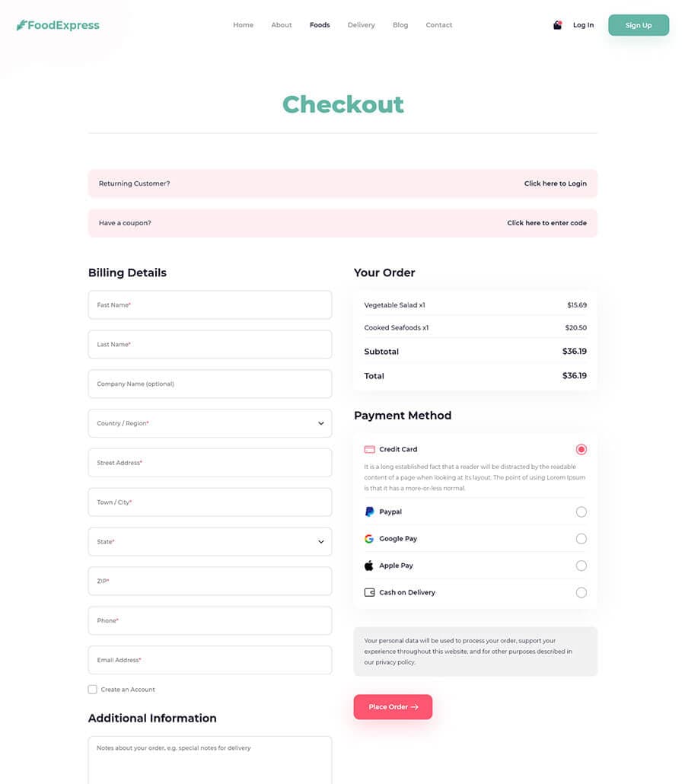Click the Cash on Delivery wallet icon

369,592
